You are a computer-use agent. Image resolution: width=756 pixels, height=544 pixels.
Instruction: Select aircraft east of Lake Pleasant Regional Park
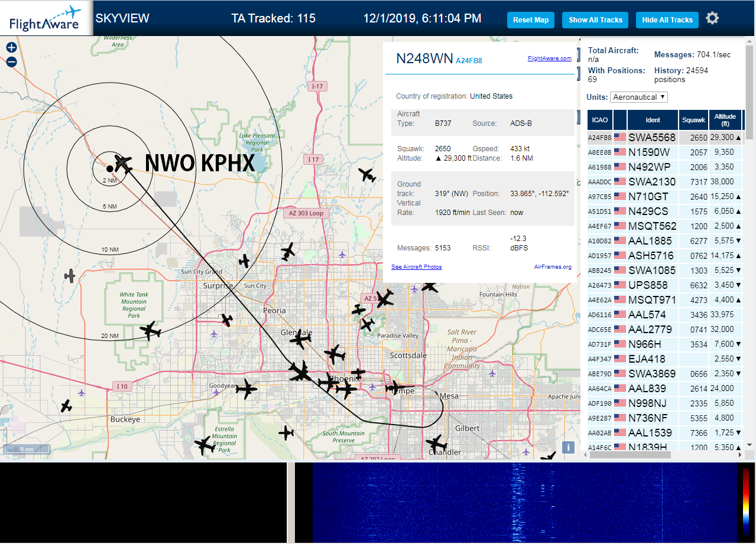click(367, 175)
